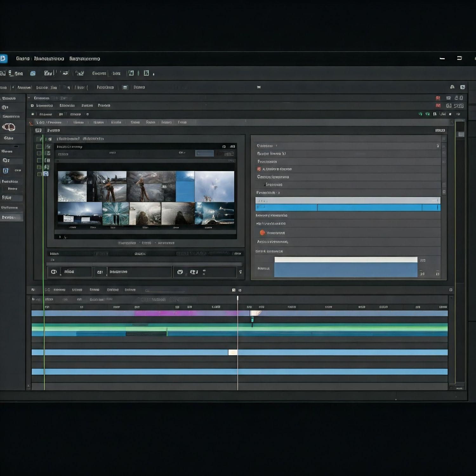Image resolution: width=476 pixels, height=476 pixels.
Task: Click the square panel icon beside the triangle icon
Action: (x=463, y=87)
